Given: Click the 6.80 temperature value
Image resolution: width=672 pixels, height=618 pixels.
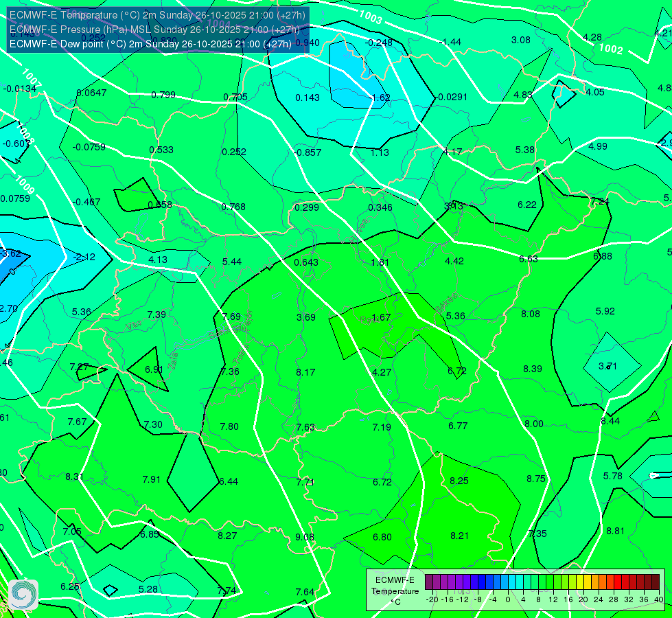Looking at the screenshot, I should (x=382, y=537).
